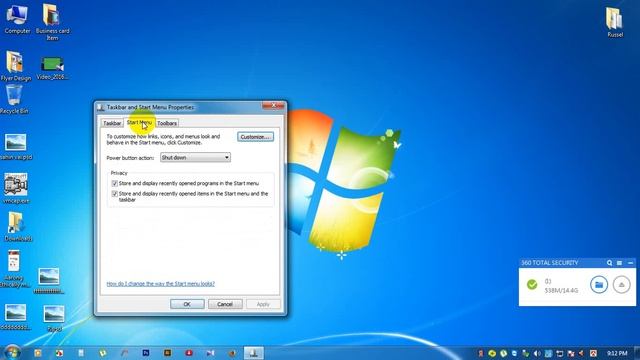Screen dimensions: 640x360
Task: Open the Computer desktop icon
Action: [17, 19]
